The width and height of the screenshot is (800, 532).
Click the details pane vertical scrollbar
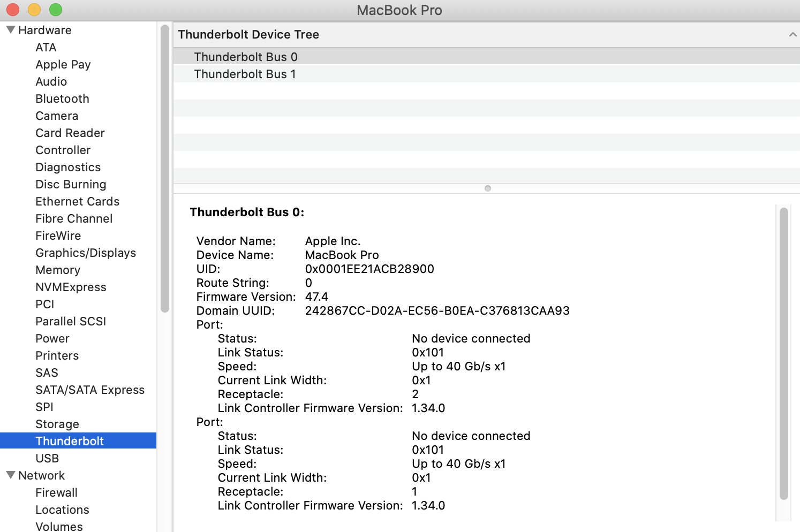(784, 353)
